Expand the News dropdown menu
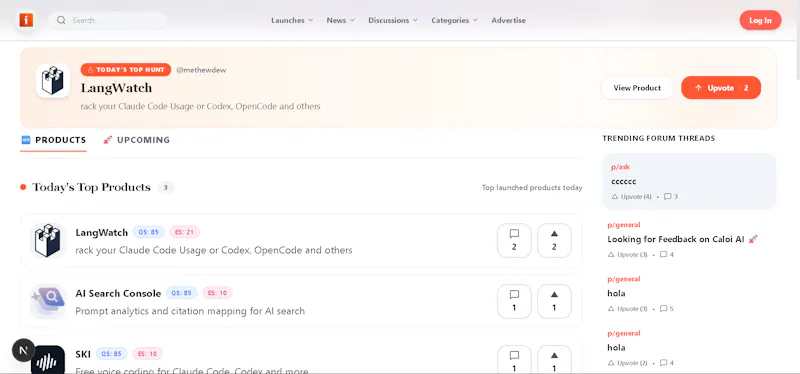The height and width of the screenshot is (374, 800). [x=340, y=20]
